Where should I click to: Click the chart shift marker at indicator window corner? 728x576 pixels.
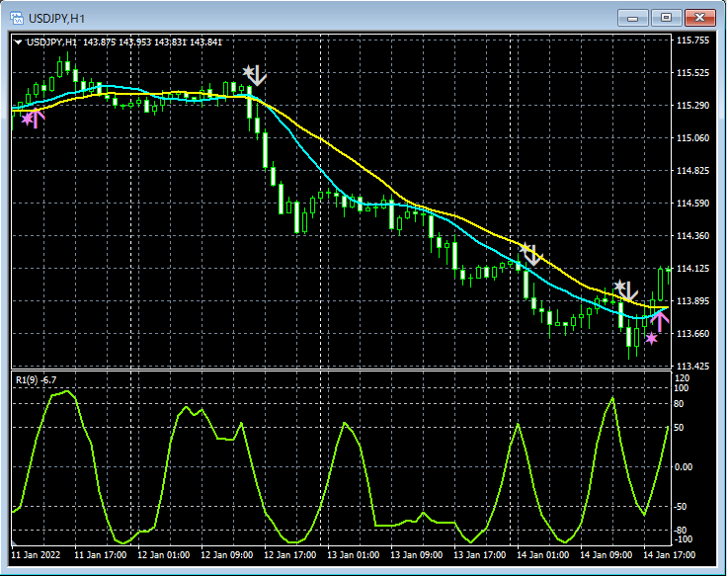pyautogui.click(x=14, y=542)
